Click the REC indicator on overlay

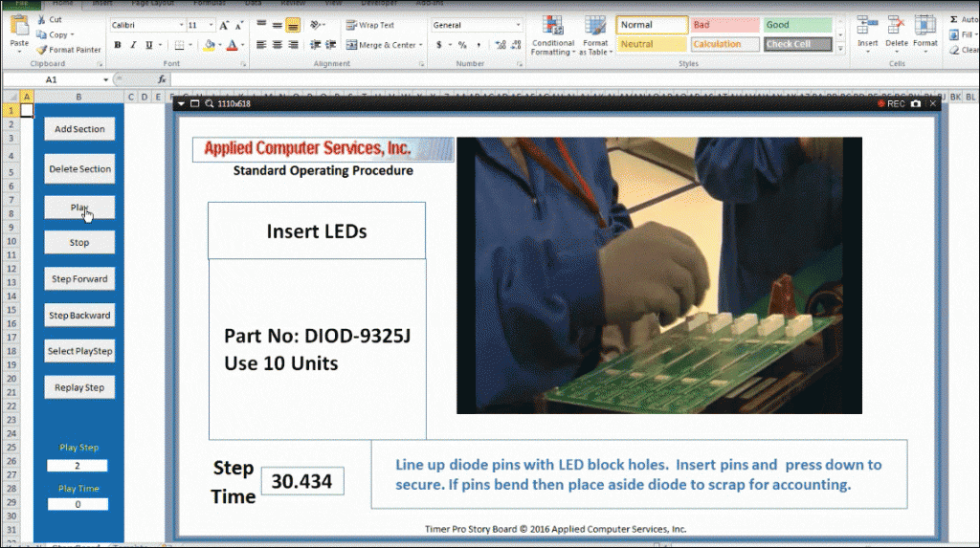pyautogui.click(x=891, y=103)
